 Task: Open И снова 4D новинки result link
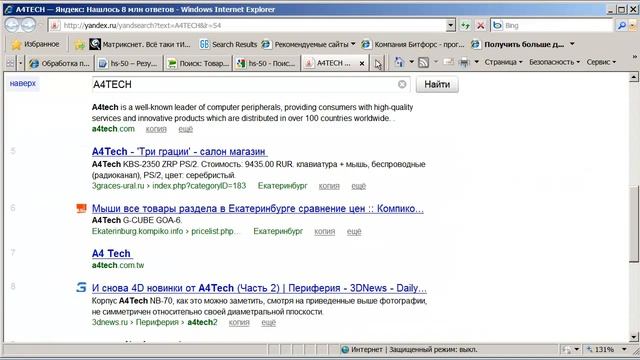click(259, 288)
